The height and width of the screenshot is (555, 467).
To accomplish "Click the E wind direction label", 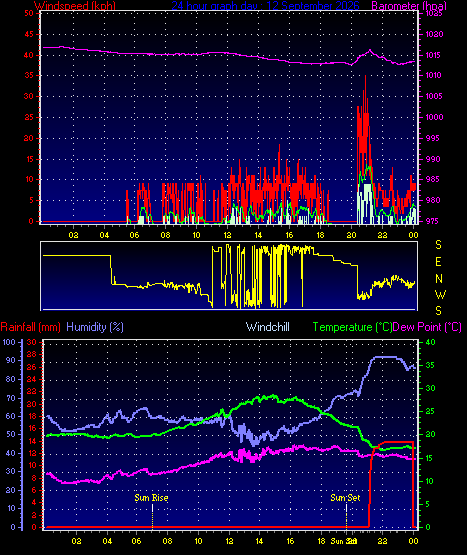I will (438, 262).
